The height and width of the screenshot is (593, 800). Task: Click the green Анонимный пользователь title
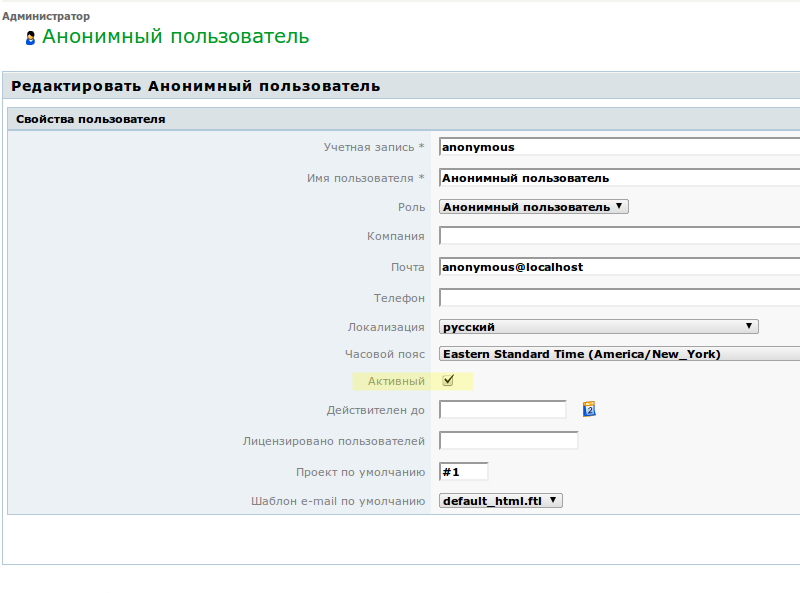(175, 37)
